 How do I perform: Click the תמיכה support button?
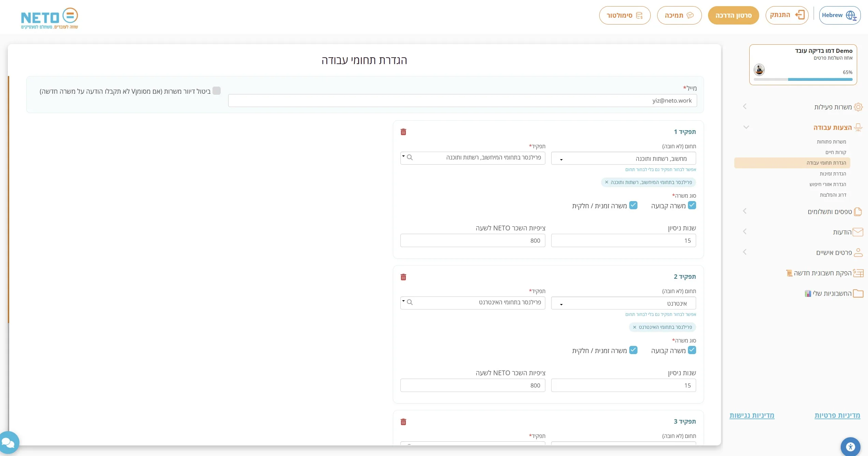(x=679, y=15)
